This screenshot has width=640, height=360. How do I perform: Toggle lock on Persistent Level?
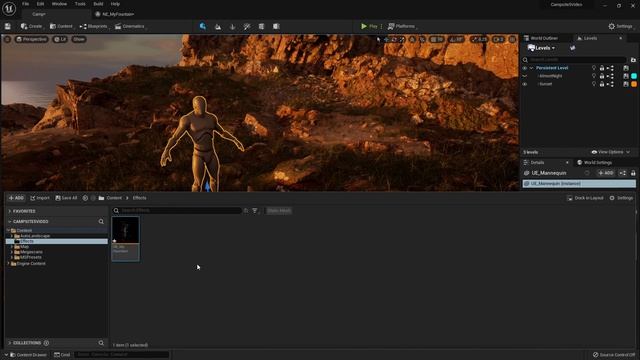point(602,68)
